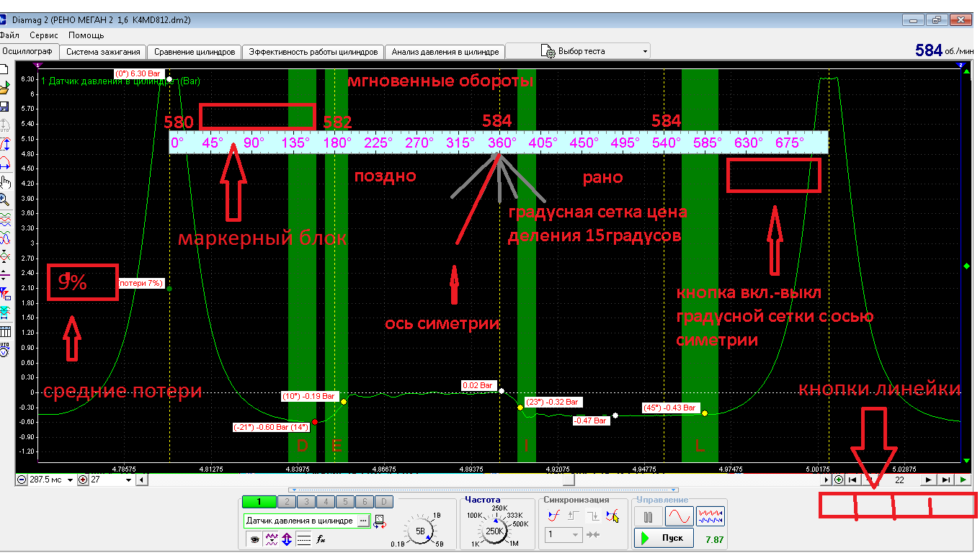Click the 5В voltage range knob
This screenshot has height=553, width=980.
coord(420,531)
